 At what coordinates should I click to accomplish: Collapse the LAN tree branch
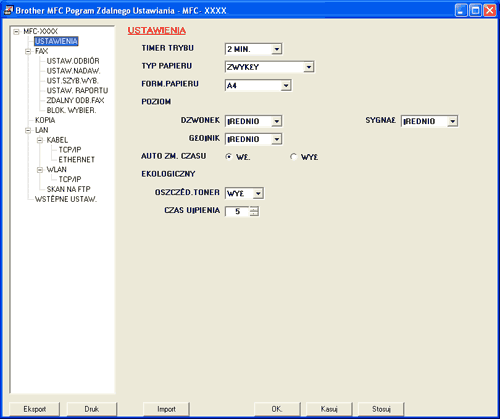point(28,131)
